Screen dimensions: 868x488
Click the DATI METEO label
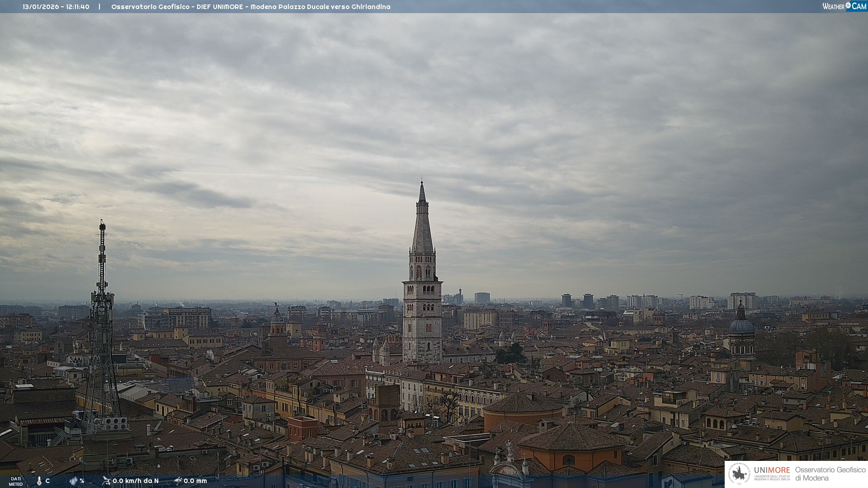16,481
